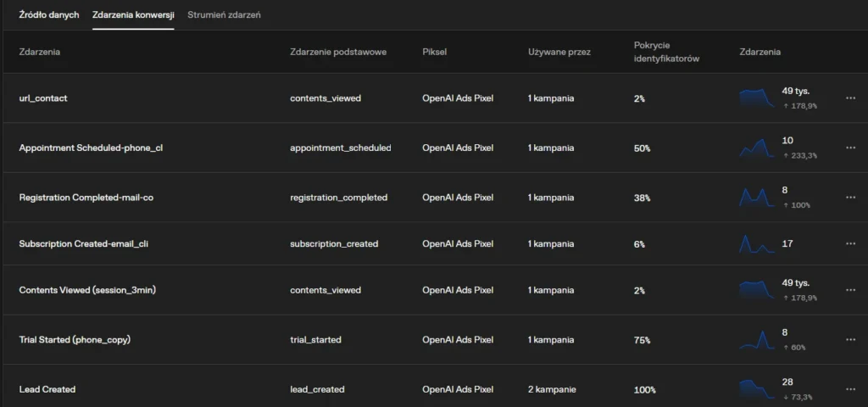
Task: Open more options for Trial Started (phone_copy) row
Action: pos(850,339)
